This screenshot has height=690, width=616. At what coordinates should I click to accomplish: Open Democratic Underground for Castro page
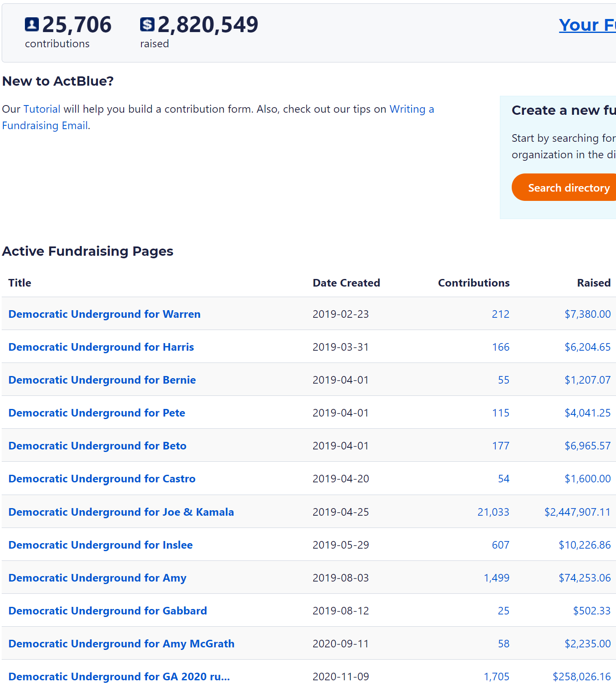coord(102,479)
